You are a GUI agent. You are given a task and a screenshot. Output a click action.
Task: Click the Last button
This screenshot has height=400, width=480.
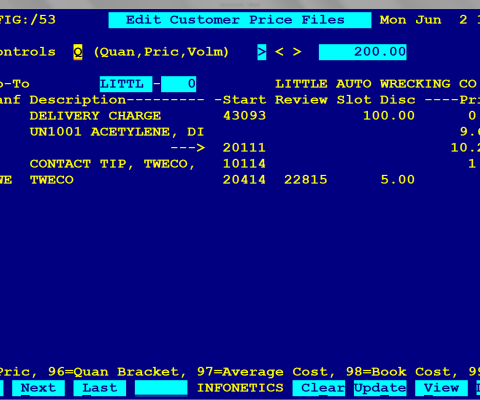100,388
